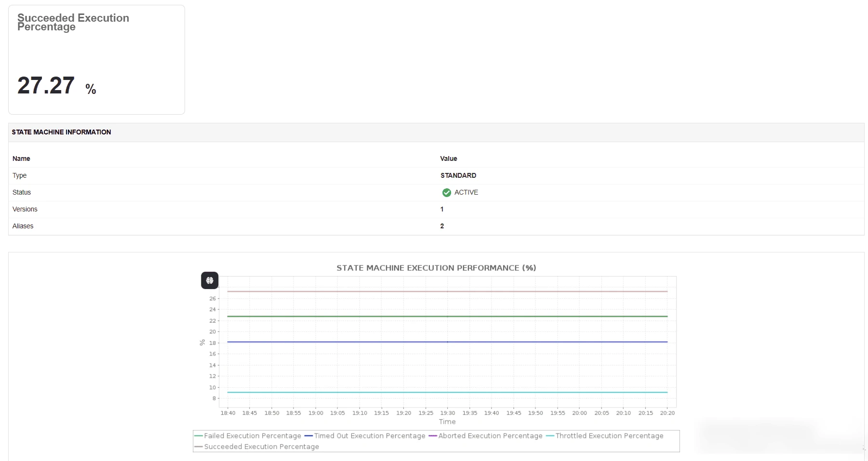Viewport: 868px width, 461px height.
Task: Click the chart title STATE MACHINE EXECUTION PERFORMANCE
Action: tap(436, 268)
